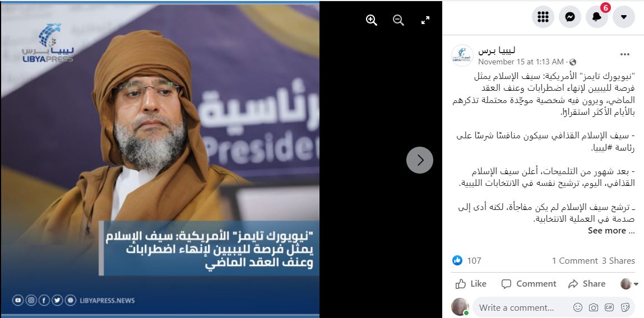
Task: Share the post
Action: (x=586, y=284)
